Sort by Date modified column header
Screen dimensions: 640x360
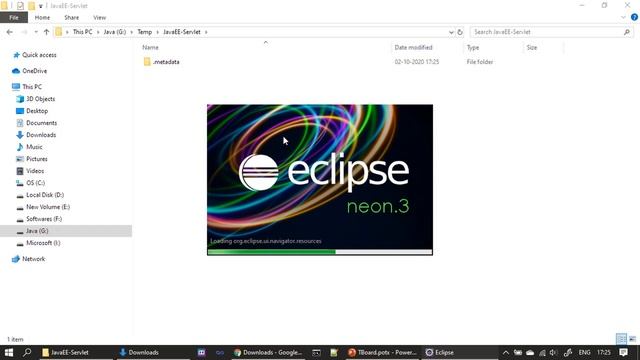pos(413,47)
